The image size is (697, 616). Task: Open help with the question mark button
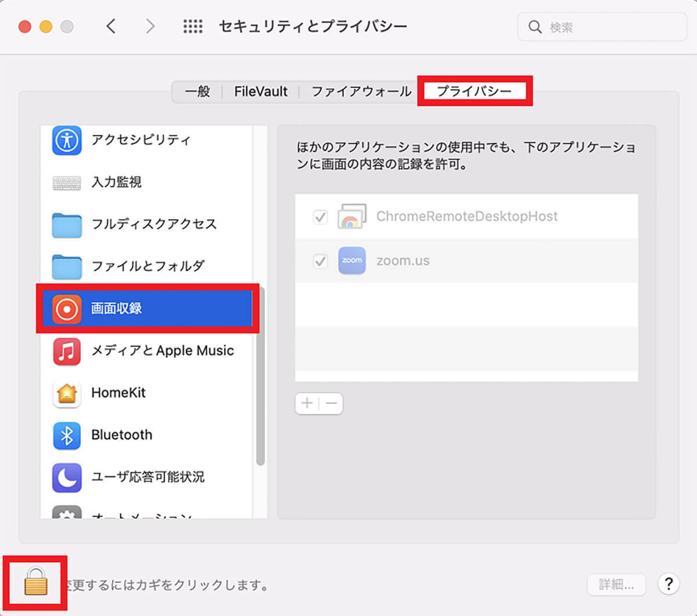coord(669,583)
